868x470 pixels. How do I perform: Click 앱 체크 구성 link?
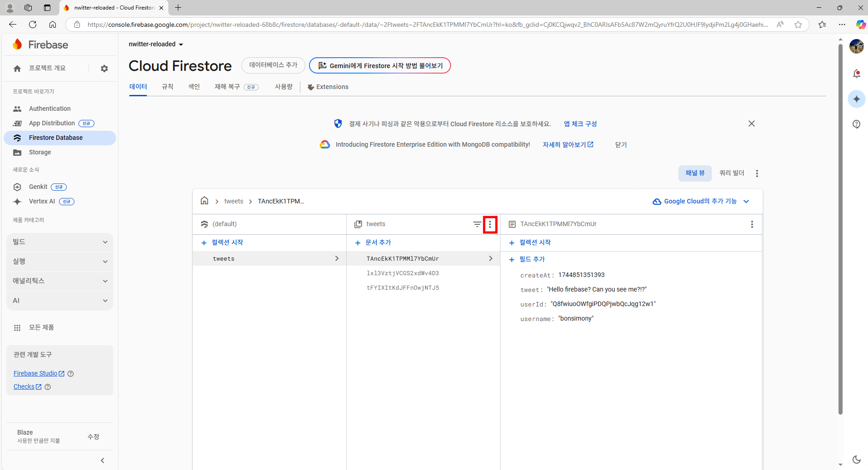click(580, 124)
